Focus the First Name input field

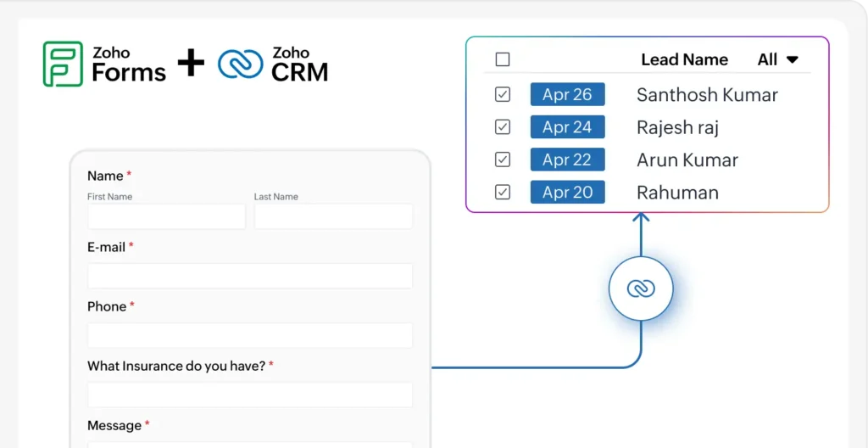point(166,216)
